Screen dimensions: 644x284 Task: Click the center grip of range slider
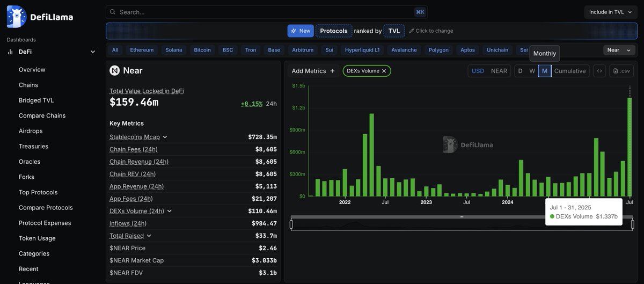(462, 216)
